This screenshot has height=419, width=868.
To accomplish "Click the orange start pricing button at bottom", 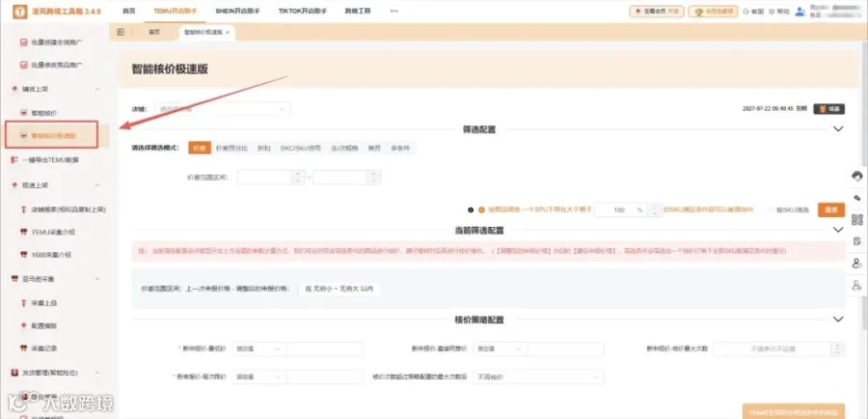I will [794, 411].
